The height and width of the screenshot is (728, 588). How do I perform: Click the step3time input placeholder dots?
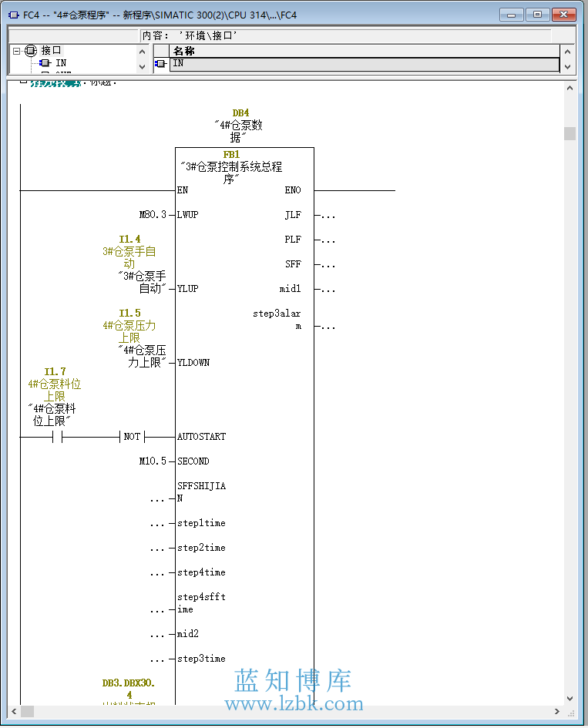click(x=157, y=659)
